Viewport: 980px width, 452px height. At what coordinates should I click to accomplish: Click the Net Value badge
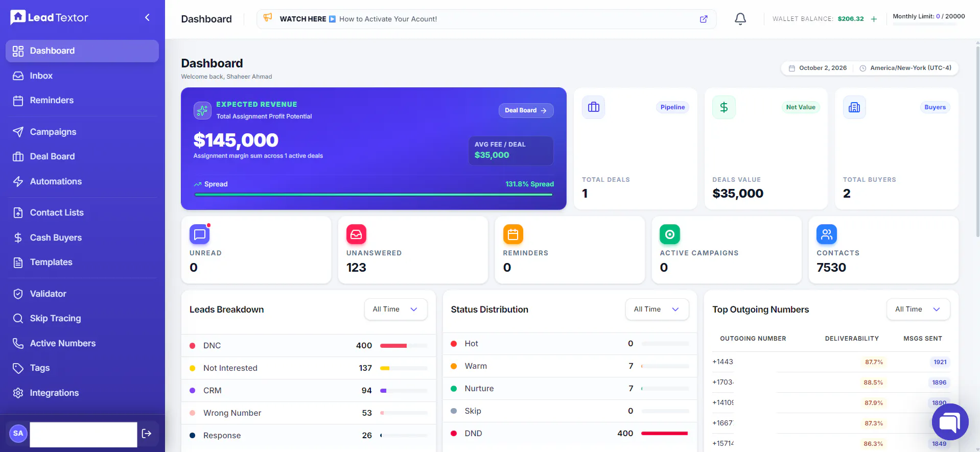click(801, 107)
